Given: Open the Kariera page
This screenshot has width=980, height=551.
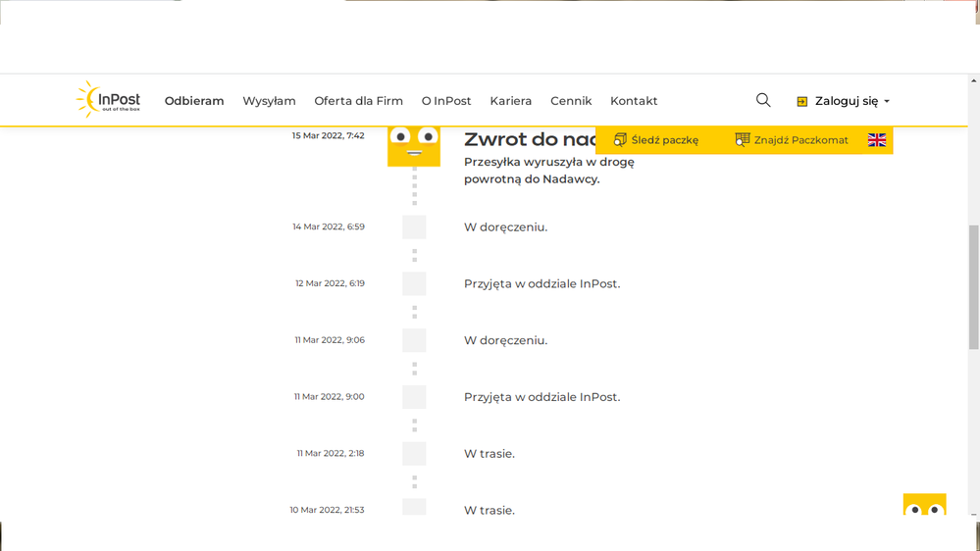Looking at the screenshot, I should point(511,101).
